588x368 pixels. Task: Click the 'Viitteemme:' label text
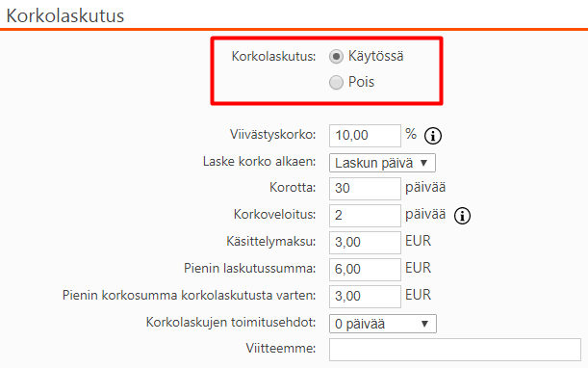281,348
